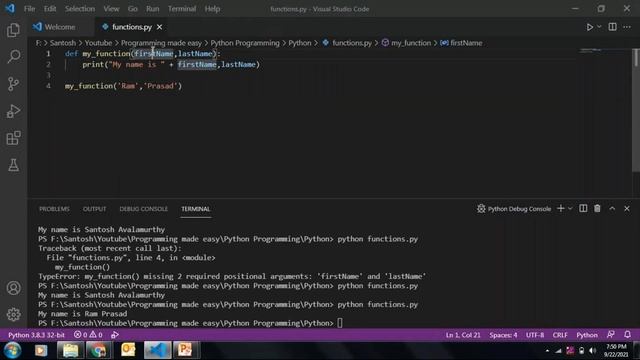Close the functions.py tab
The height and width of the screenshot is (360, 640).
pyautogui.click(x=160, y=27)
